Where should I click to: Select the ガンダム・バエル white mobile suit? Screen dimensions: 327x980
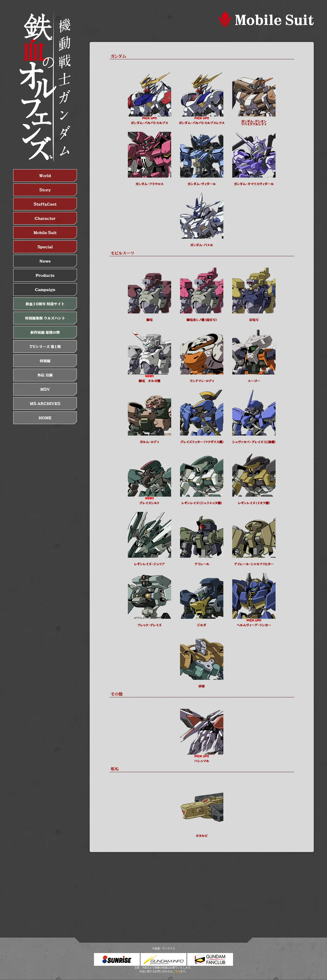201,216
